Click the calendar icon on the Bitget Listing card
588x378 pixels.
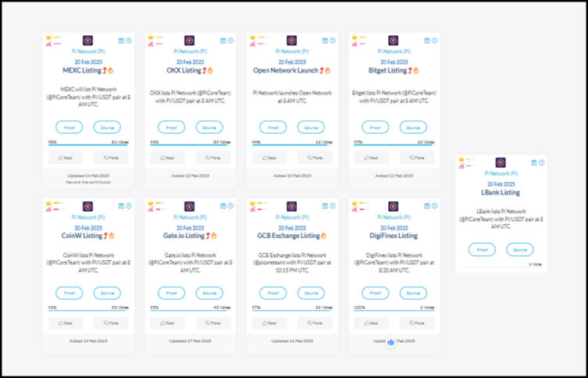(x=427, y=41)
